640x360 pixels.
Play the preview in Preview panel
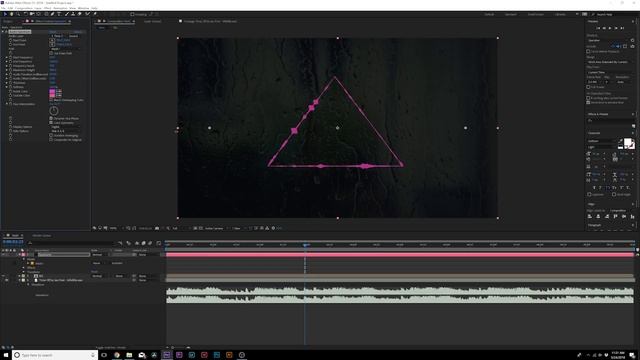pos(610,28)
